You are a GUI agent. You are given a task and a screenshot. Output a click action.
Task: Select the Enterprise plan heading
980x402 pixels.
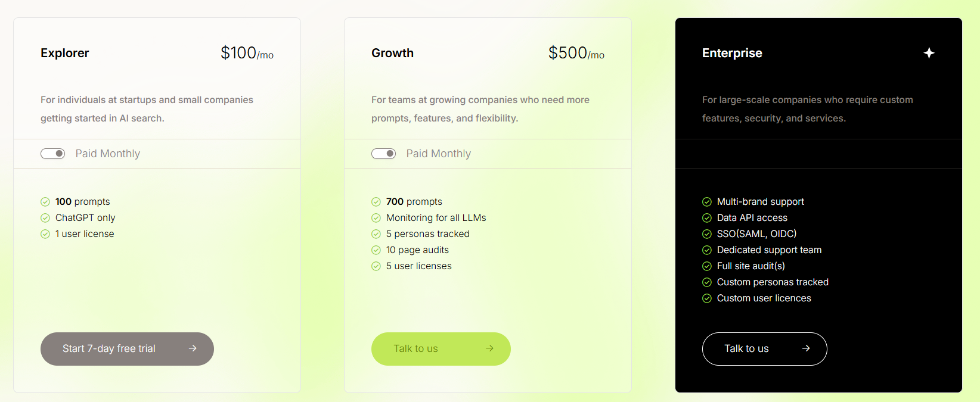[x=732, y=53]
